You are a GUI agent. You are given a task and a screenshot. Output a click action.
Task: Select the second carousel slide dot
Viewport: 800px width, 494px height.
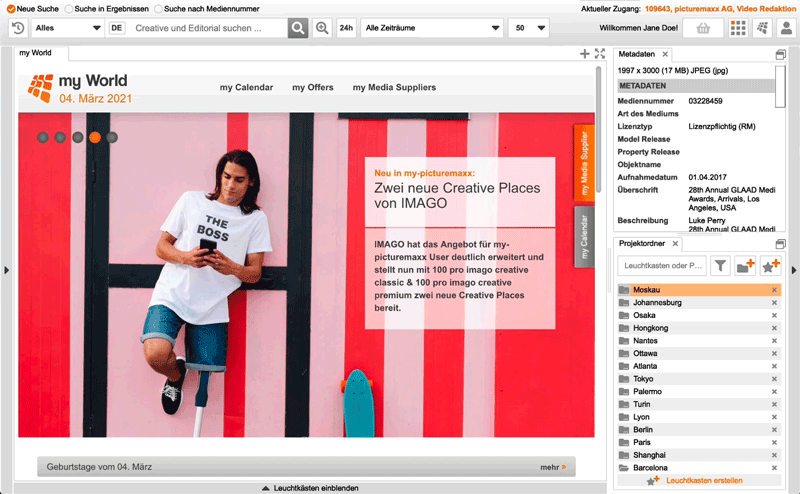60,137
